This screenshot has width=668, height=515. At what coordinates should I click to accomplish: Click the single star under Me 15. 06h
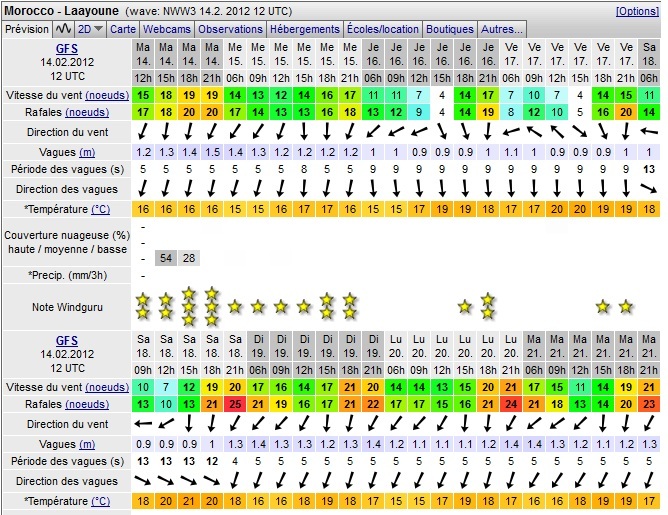(x=235, y=307)
